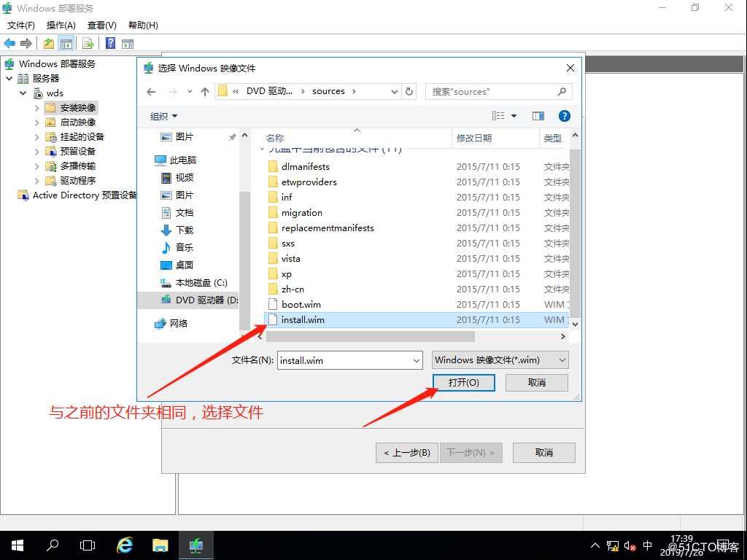The width and height of the screenshot is (747, 560).
Task: Change the view layout icon
Action: pos(498,116)
